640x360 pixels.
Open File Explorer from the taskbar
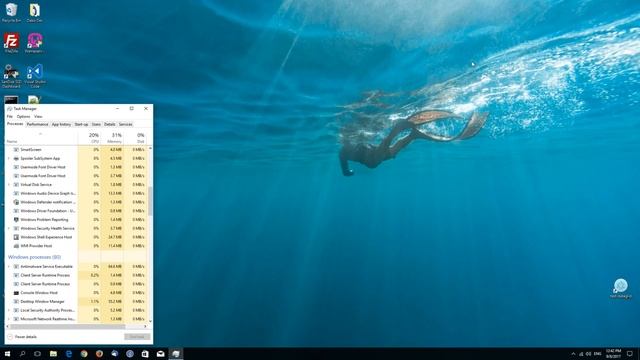tap(53, 354)
